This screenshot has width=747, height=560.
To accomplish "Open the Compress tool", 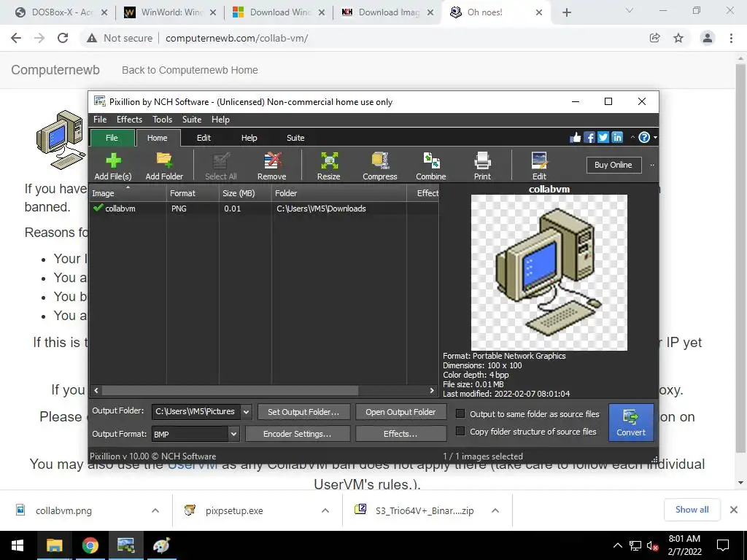I will point(379,166).
